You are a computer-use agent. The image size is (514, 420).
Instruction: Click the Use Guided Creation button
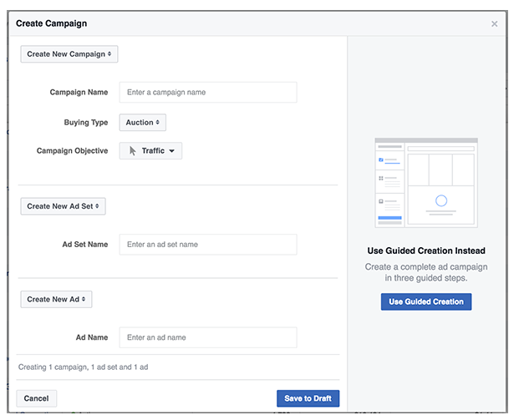click(426, 301)
